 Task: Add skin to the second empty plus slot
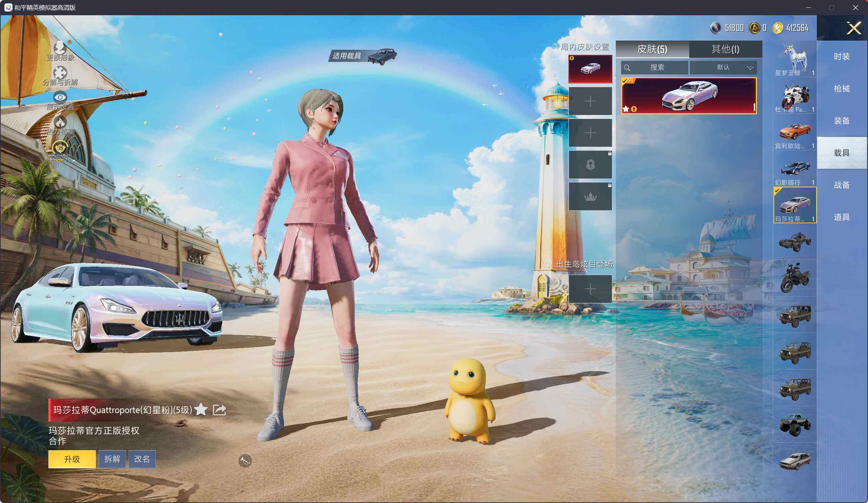[590, 101]
